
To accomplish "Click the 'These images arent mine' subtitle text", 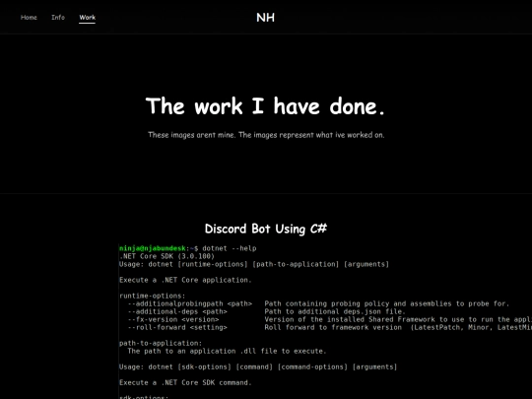I will pyautogui.click(x=266, y=135).
